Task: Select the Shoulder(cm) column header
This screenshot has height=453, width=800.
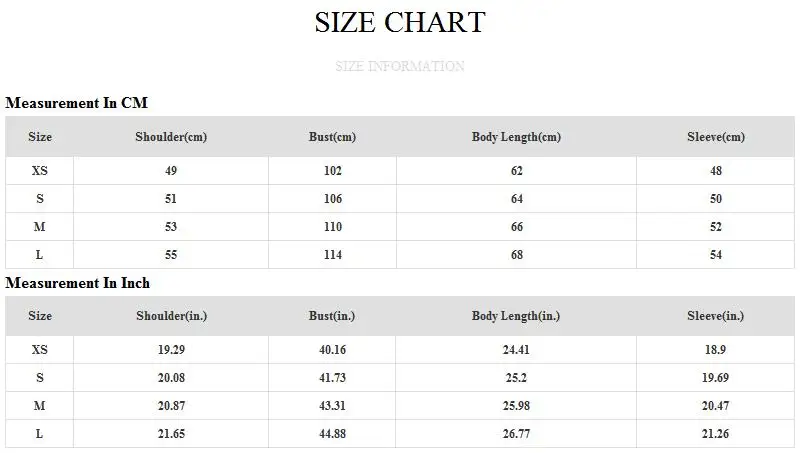Action: 171,137
